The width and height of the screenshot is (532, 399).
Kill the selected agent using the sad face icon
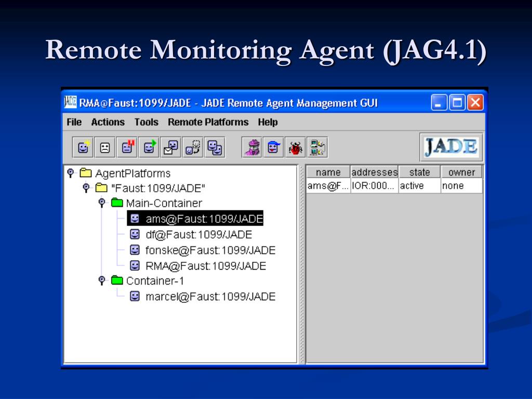click(105, 147)
